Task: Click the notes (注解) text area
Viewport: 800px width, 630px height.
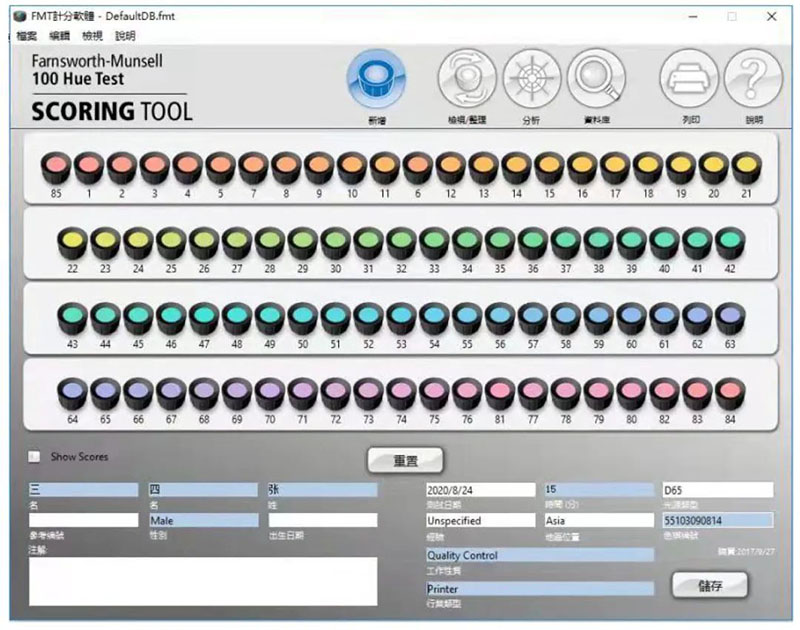Action: click(203, 581)
